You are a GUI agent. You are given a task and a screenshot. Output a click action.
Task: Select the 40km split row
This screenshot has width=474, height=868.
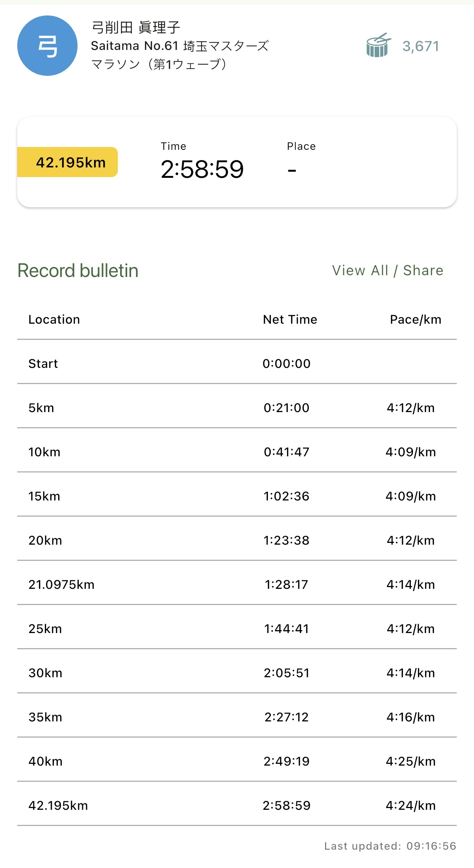[237, 761]
